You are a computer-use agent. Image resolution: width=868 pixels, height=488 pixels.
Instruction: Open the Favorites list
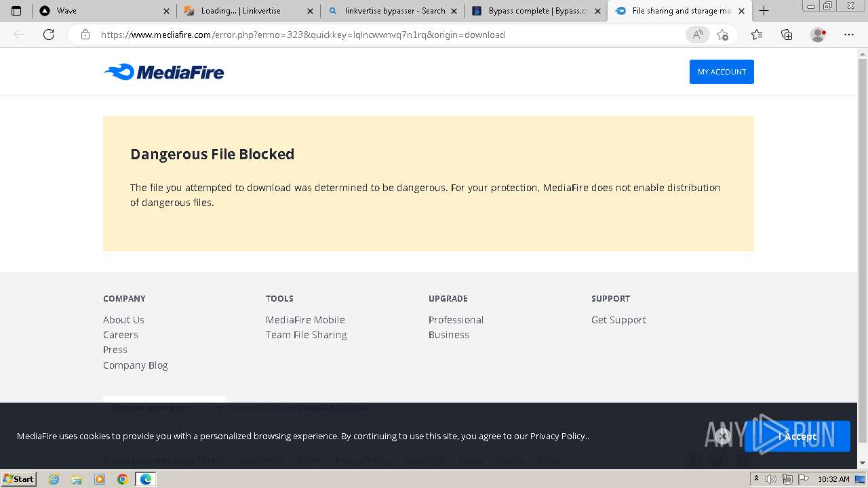[x=757, y=35]
